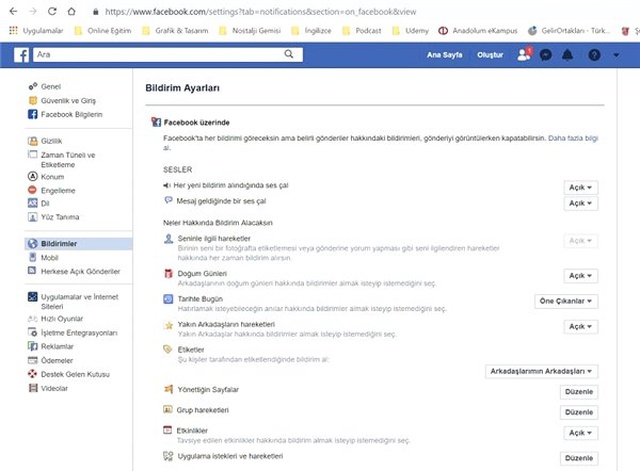Open Hızlı Oyunlar settings
640x471 pixels.
(55, 319)
